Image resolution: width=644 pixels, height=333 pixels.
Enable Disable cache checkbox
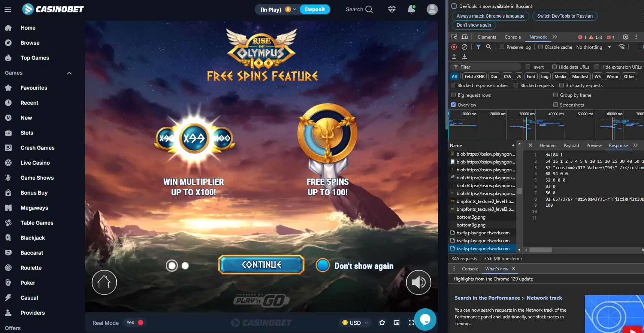[x=541, y=47]
